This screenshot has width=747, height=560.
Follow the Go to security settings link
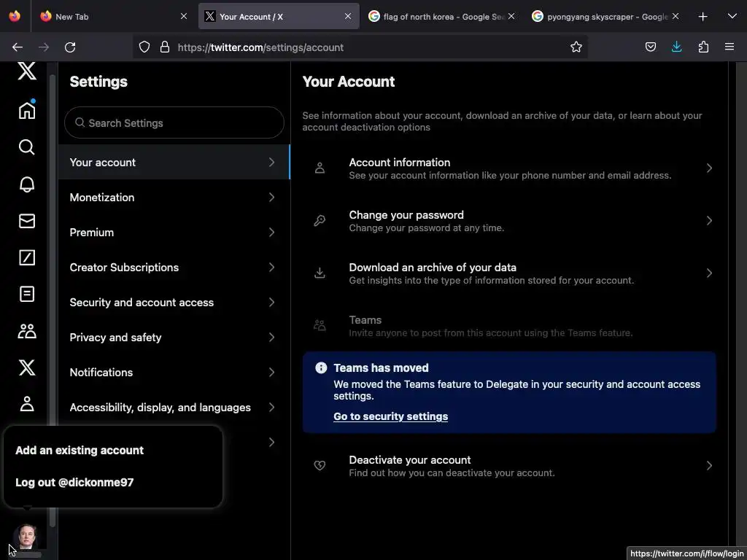(391, 416)
